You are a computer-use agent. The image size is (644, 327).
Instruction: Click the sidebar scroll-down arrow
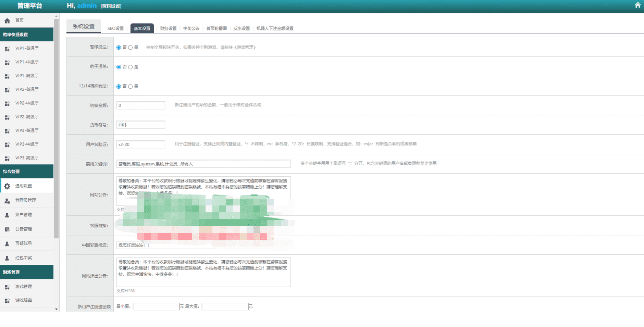(57, 309)
